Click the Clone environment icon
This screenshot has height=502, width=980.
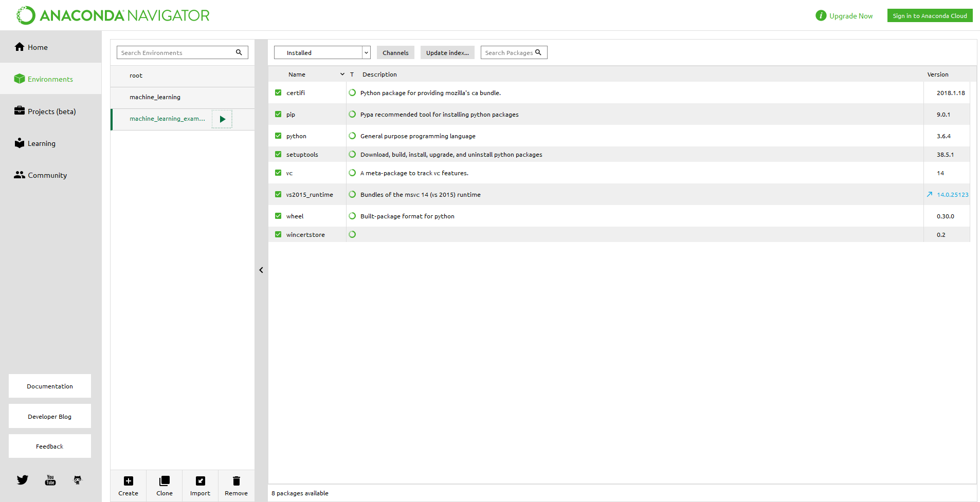[165, 481]
